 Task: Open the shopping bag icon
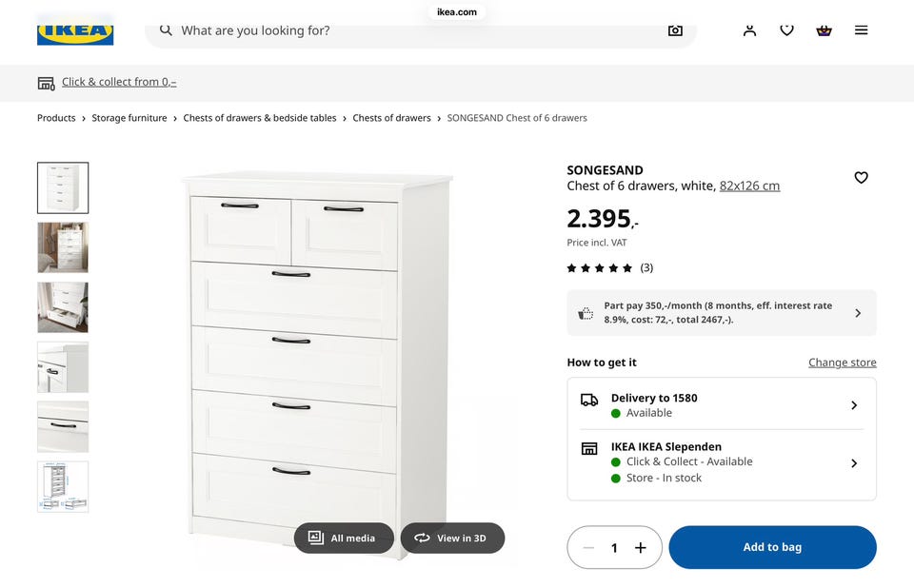[824, 30]
